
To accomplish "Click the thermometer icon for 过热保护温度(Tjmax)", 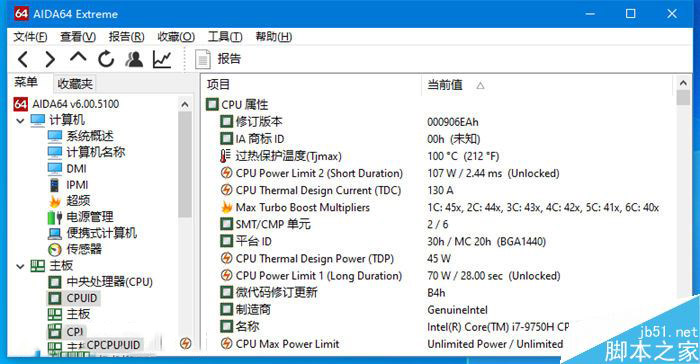I will point(226,156).
